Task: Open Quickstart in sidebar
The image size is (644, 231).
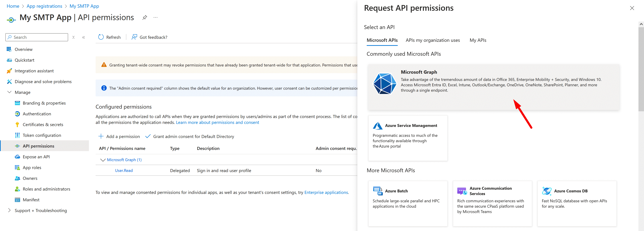Action: (24, 60)
